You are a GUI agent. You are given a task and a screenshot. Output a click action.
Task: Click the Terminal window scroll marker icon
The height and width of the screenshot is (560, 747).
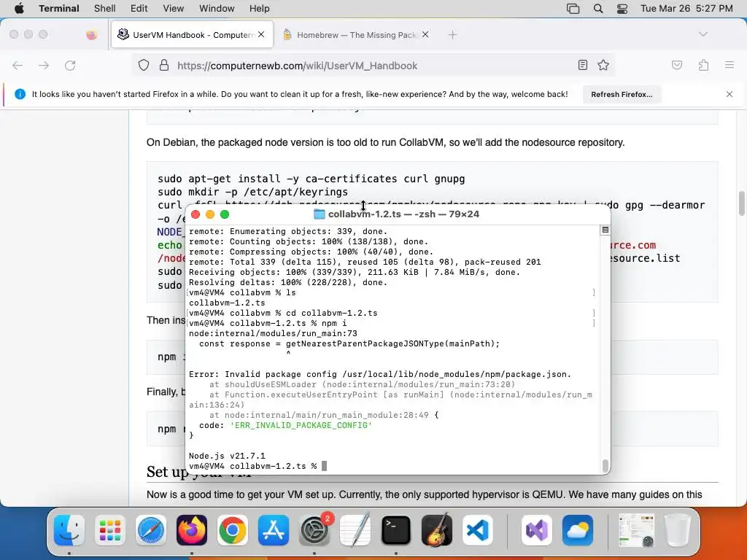coord(605,230)
